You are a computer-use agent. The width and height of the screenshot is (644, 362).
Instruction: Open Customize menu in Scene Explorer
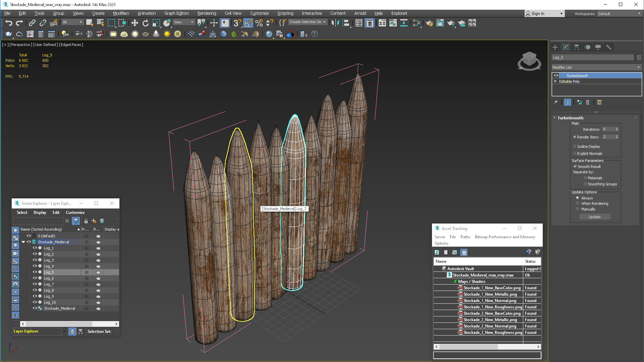(75, 213)
